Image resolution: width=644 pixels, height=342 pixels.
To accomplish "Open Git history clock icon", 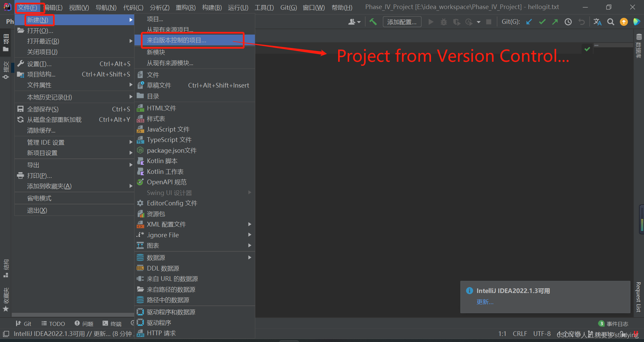I will tap(568, 22).
